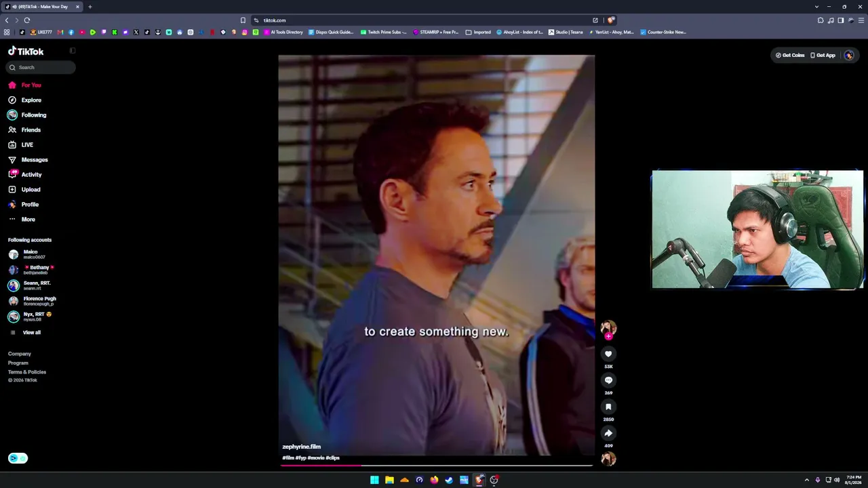Expand the Company footer section
Image resolution: width=868 pixels, height=488 pixels.
tap(20, 354)
